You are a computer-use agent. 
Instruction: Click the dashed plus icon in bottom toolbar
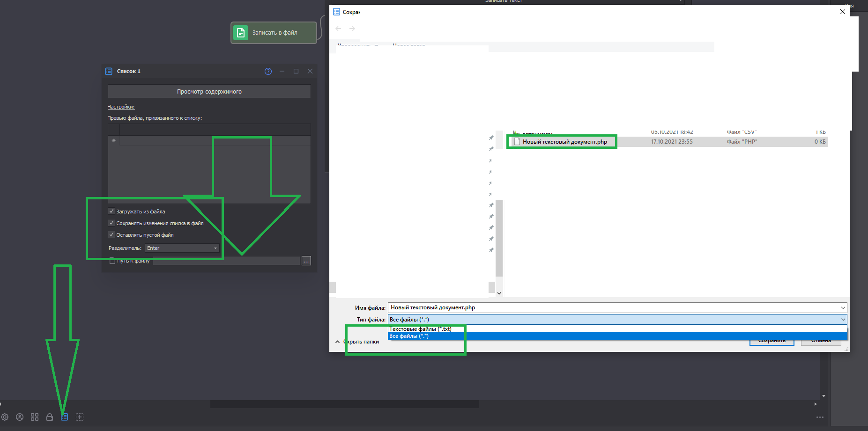coord(80,417)
